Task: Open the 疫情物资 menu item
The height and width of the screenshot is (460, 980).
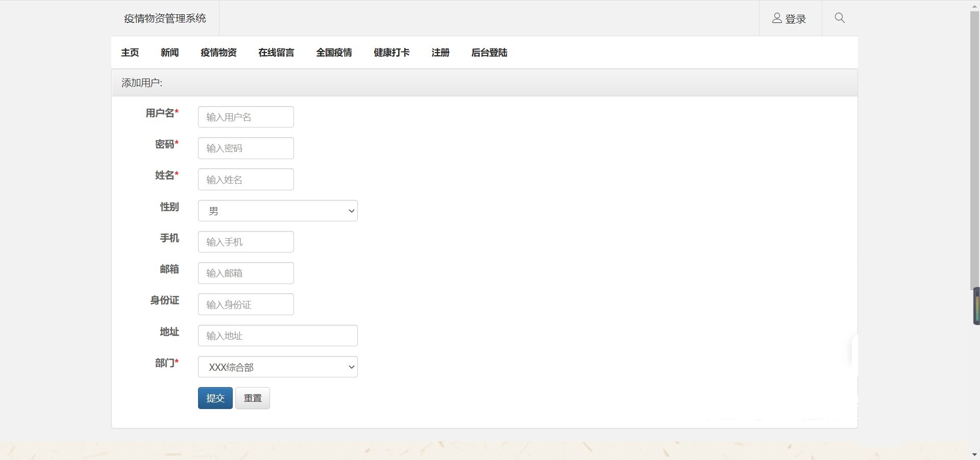Action: click(218, 53)
